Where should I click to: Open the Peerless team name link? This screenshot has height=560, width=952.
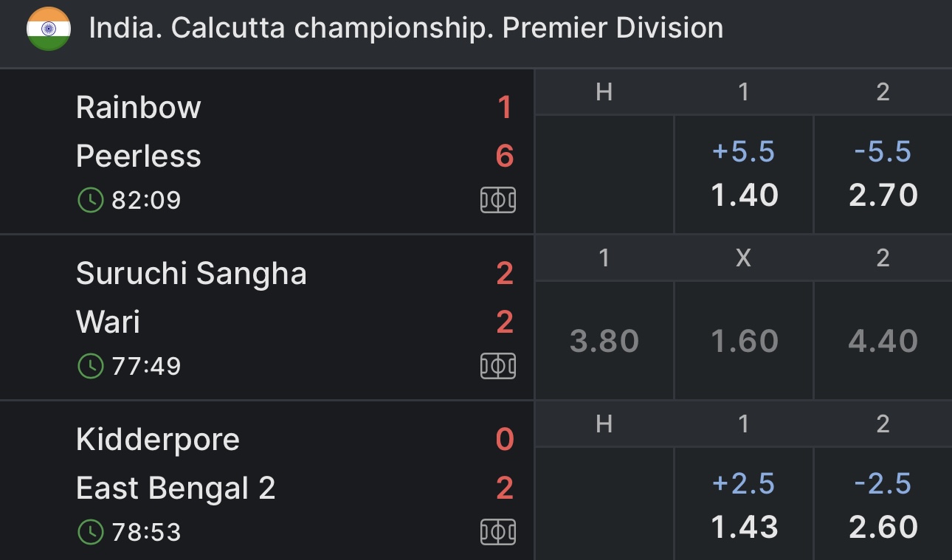pos(139,156)
